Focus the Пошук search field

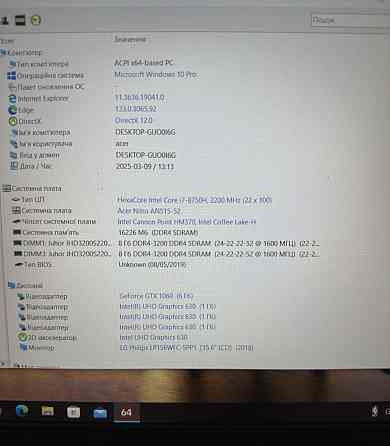(x=350, y=20)
